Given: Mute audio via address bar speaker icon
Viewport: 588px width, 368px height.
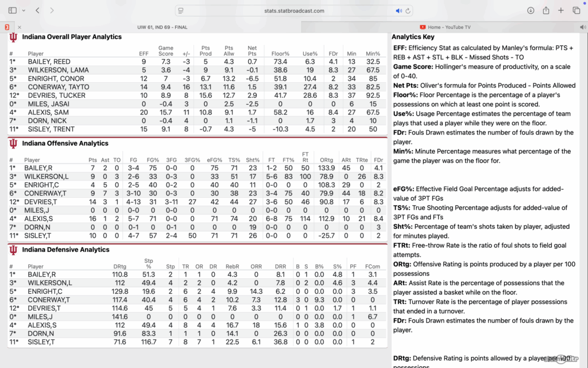Looking at the screenshot, I should [399, 10].
